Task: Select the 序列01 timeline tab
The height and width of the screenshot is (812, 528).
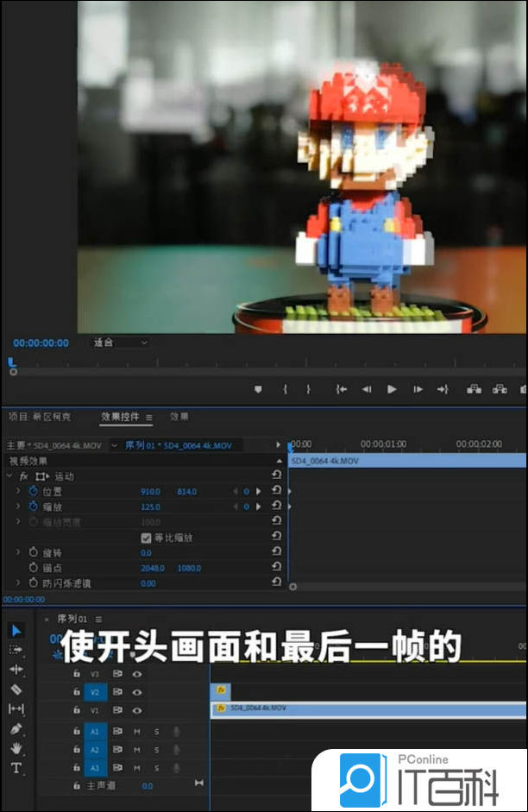Action: coord(72,619)
